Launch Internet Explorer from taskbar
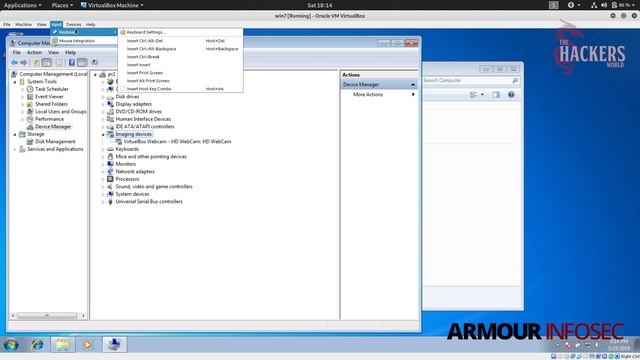This screenshot has height=360, width=640. 38,345
